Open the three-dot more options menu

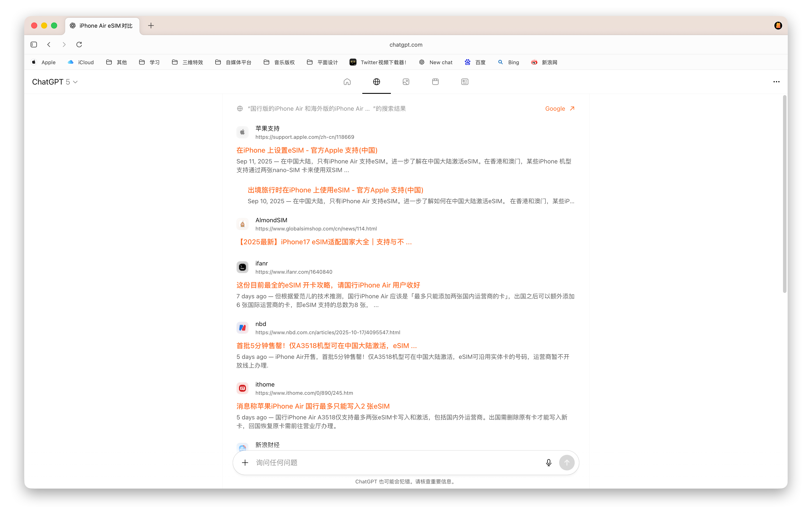[x=776, y=82]
